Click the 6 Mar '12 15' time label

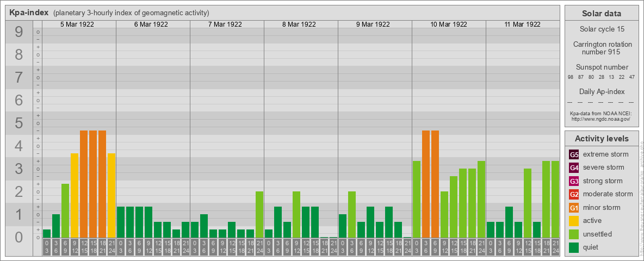158,247
